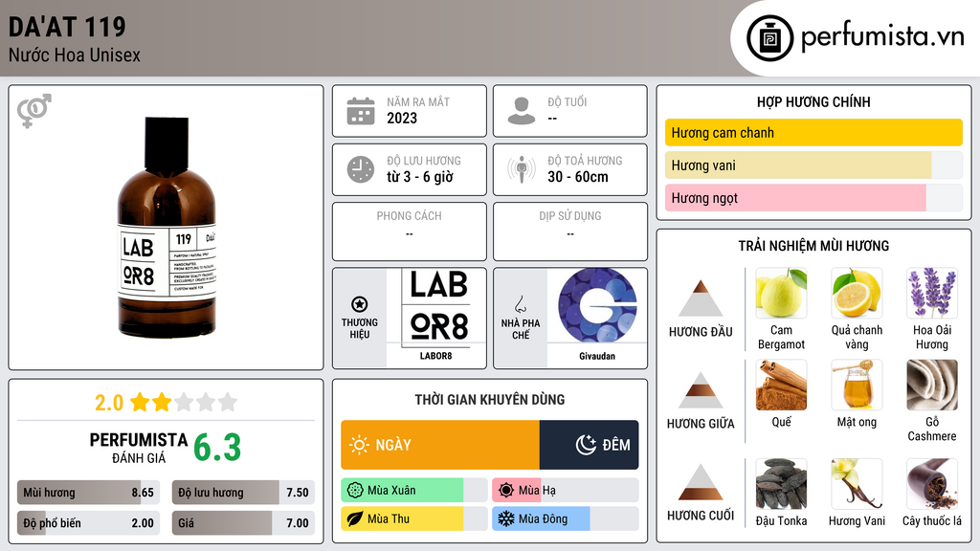Select the Ngày daytime segment
This screenshot has width=980, height=551.
click(x=440, y=445)
